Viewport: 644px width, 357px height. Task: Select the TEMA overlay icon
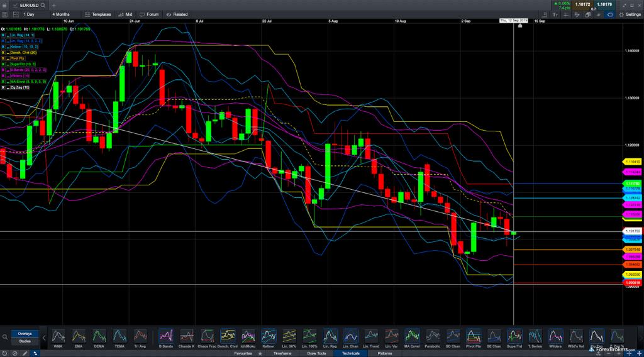119,337
